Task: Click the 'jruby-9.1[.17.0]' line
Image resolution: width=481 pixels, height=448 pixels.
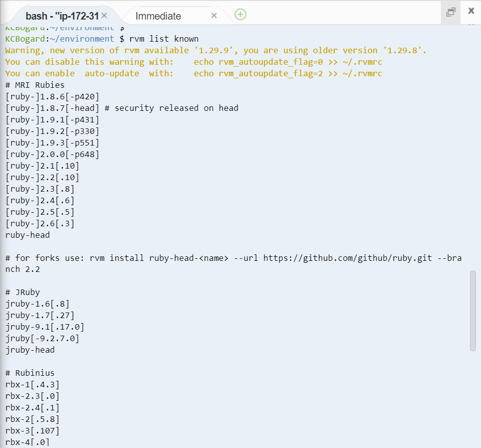Action: tap(45, 327)
